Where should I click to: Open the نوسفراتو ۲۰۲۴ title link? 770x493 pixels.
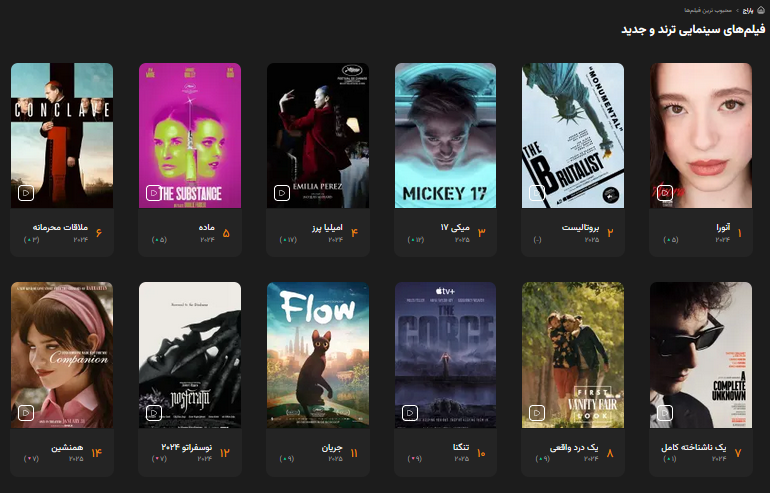tap(187, 447)
